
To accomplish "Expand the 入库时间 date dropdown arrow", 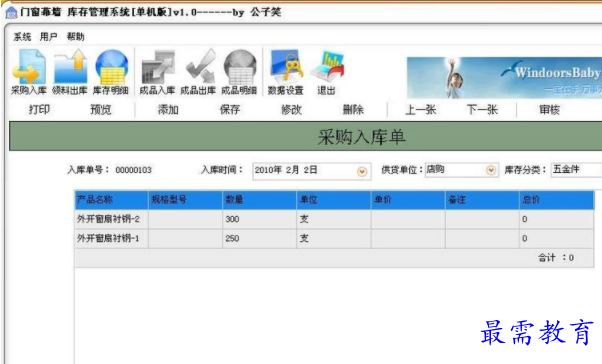I will tap(362, 172).
